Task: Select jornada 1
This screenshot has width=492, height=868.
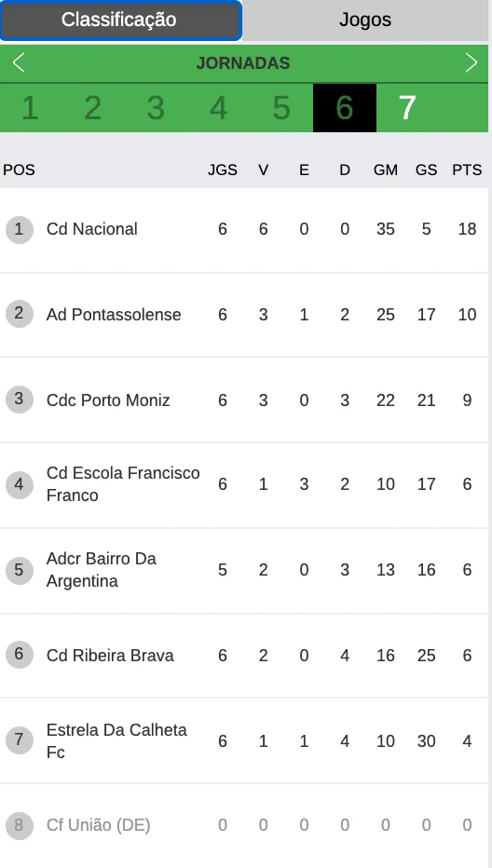Action: (x=30, y=108)
